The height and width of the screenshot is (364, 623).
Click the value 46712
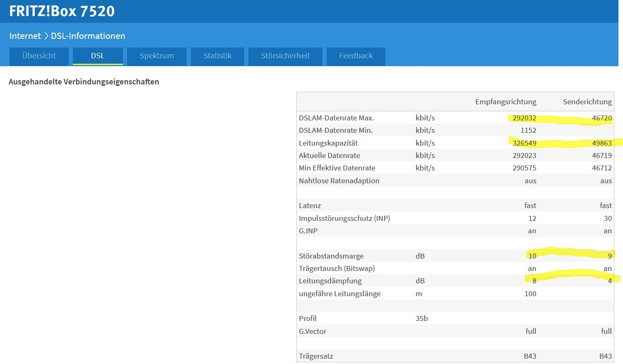[601, 168]
